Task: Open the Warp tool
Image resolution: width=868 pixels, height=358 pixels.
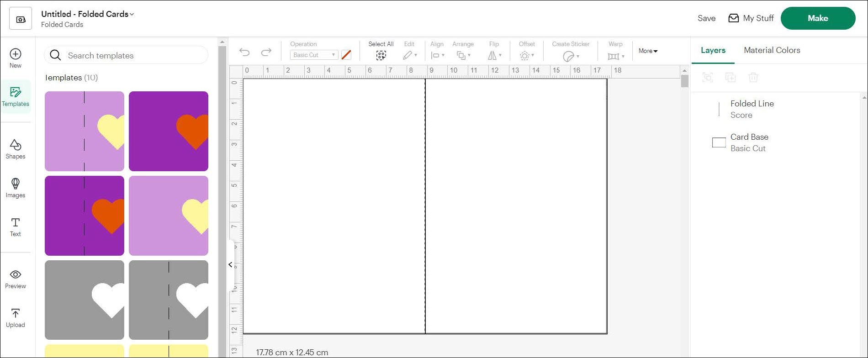Action: point(616,56)
